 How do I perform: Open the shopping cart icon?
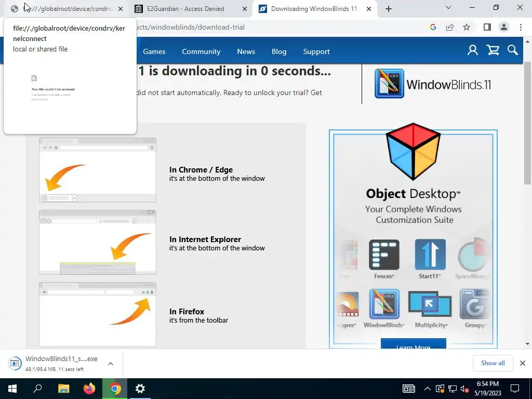coord(493,50)
